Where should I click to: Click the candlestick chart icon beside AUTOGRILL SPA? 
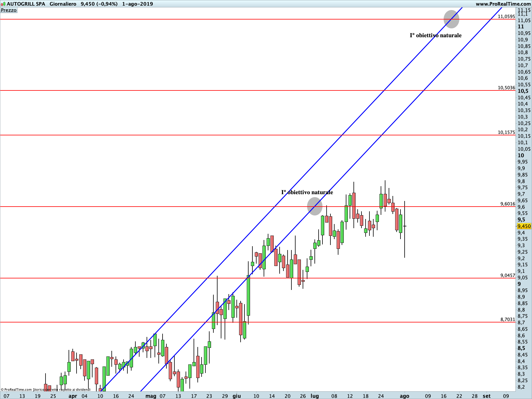3,4
